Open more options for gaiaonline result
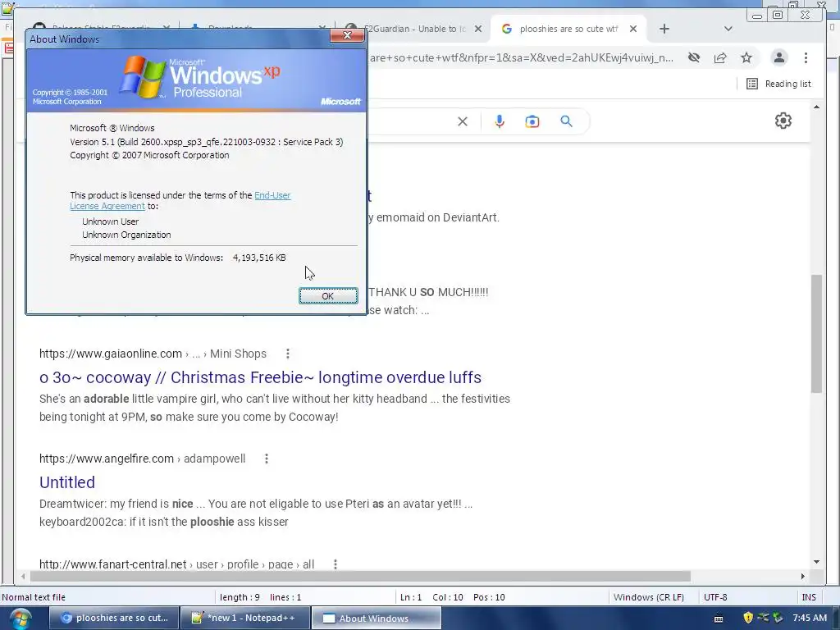Screen dimensions: 840x630 (288, 354)
